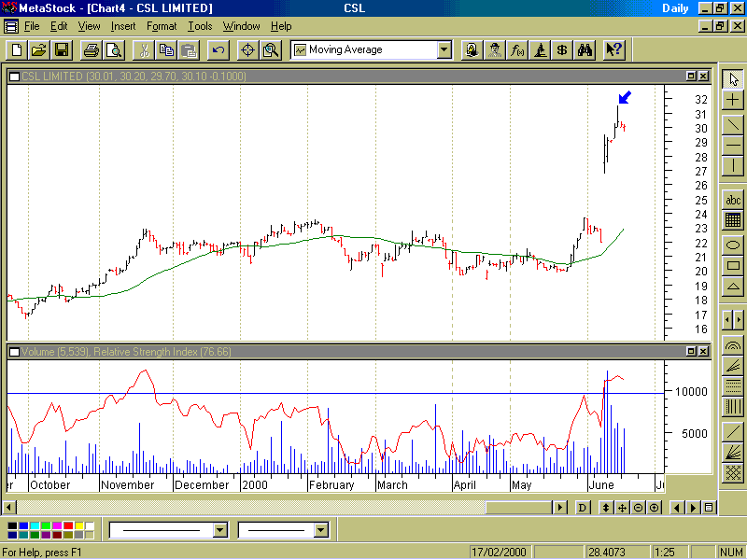The image size is (747, 560).
Task: Click the list icon beside next-chart arrow
Action: (x=709, y=508)
